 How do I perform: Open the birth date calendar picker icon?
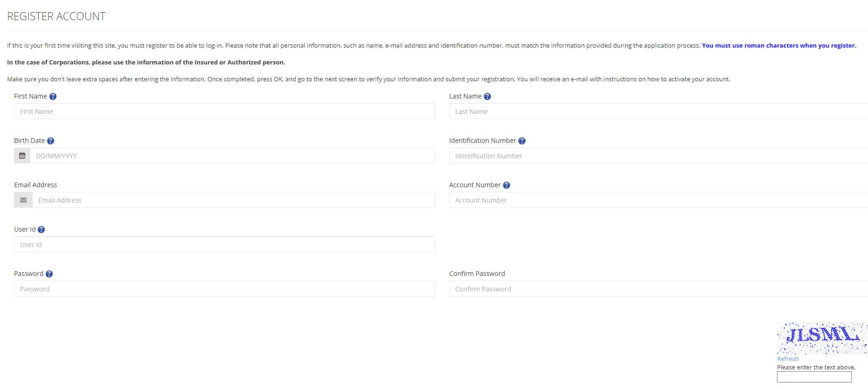coord(22,156)
